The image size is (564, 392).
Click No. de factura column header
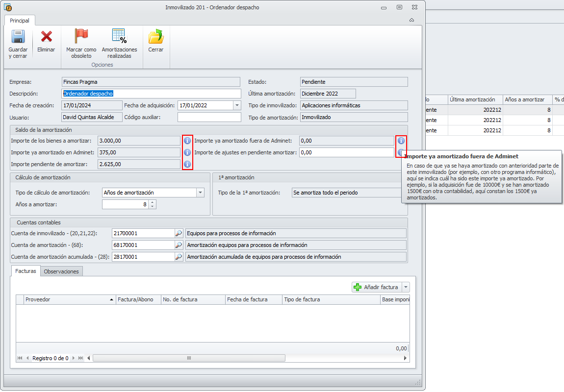(x=193, y=300)
